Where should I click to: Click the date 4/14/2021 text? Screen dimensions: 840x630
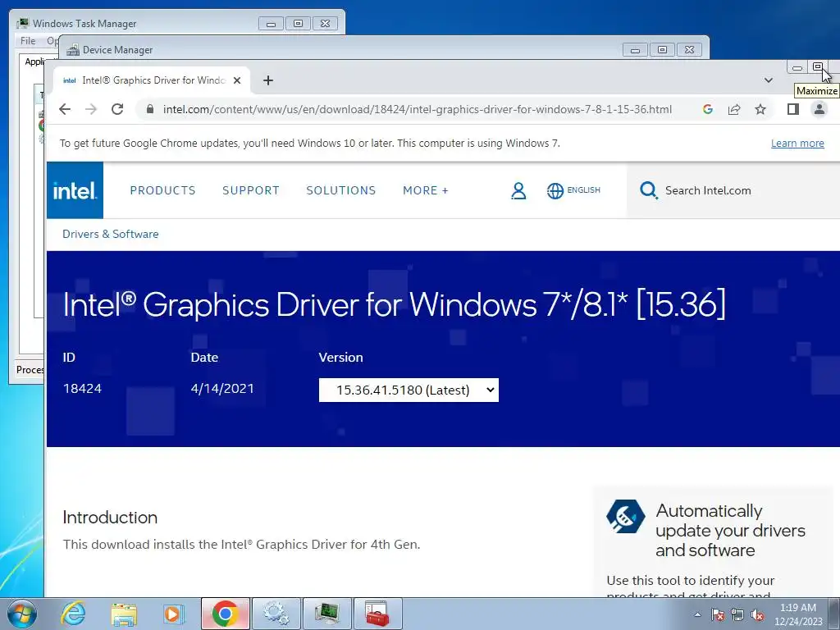(x=222, y=388)
